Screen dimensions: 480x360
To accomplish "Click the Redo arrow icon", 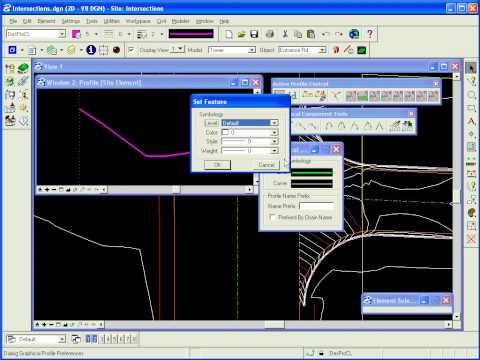I will pos(339,34).
